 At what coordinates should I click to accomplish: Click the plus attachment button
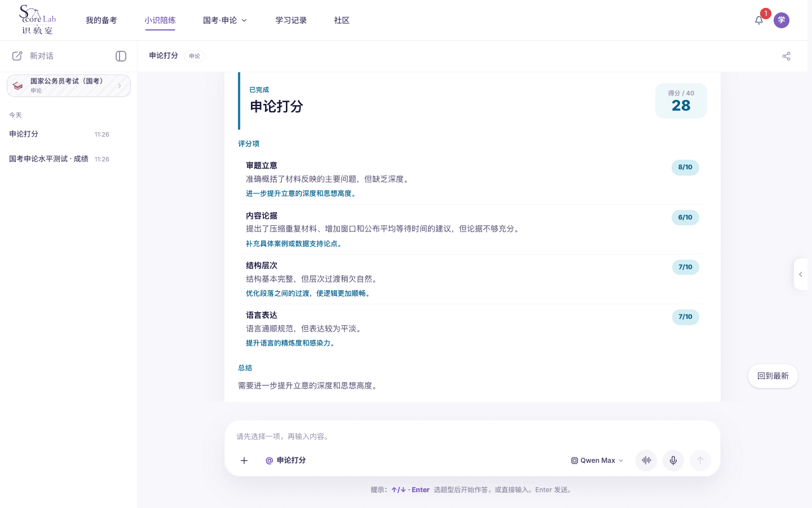pyautogui.click(x=244, y=461)
